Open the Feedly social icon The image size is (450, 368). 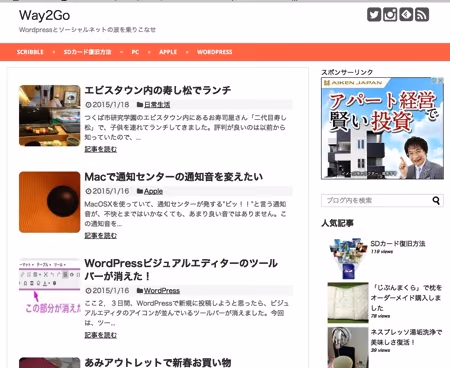click(x=406, y=15)
